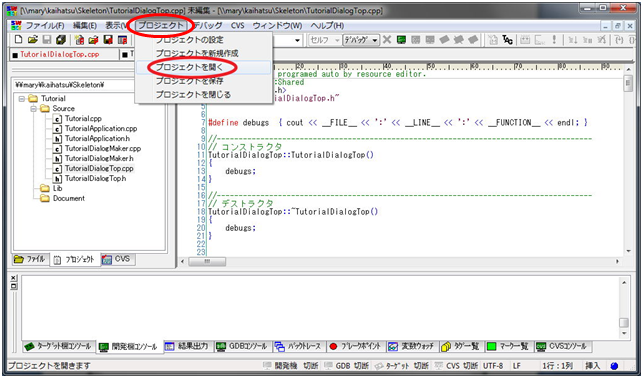
Task: Click the New project toolbar icon
Action: click(x=80, y=39)
